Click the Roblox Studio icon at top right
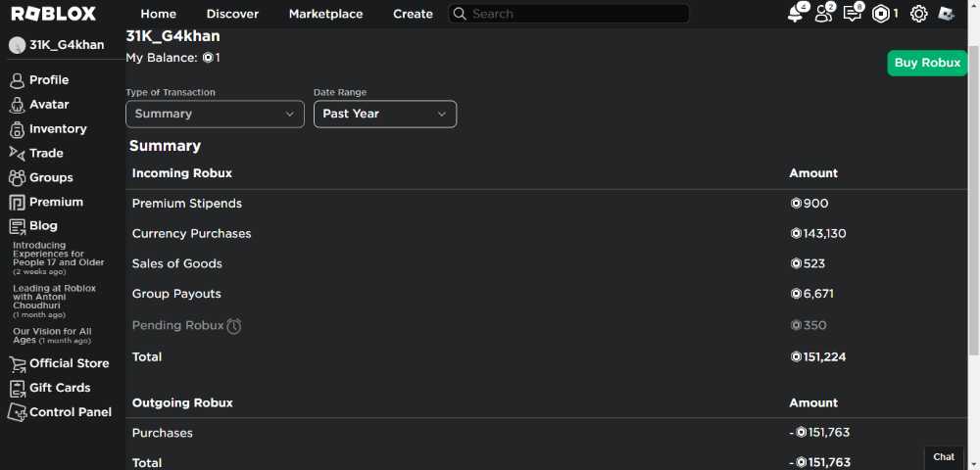 pyautogui.click(x=947, y=14)
